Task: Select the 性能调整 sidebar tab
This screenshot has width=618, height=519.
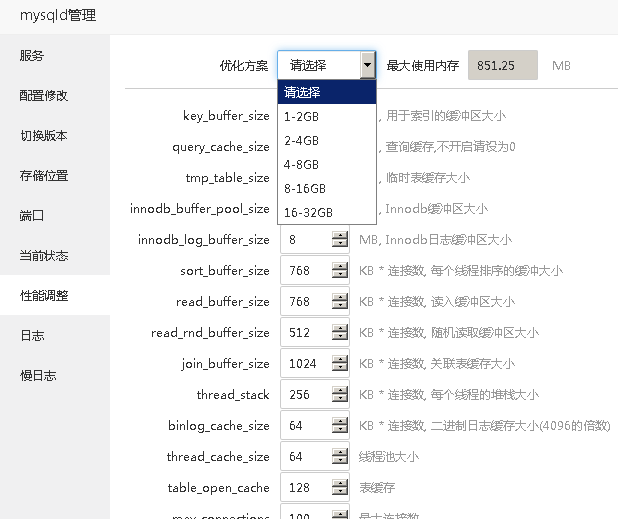Action: (x=55, y=295)
